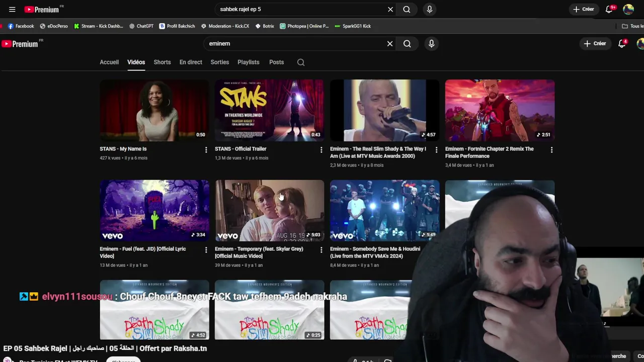644x362 pixels.
Task: Activate outer voice search microphone
Action: tap(429, 9)
